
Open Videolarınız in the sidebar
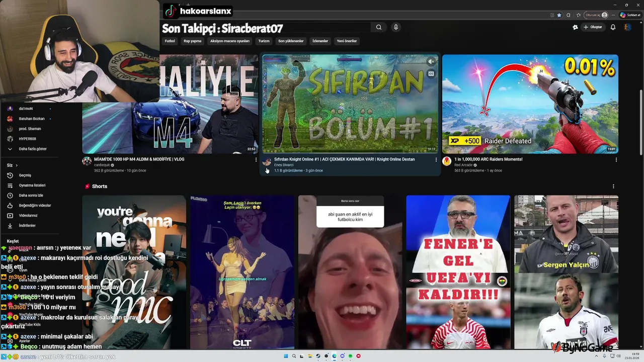coord(28,216)
